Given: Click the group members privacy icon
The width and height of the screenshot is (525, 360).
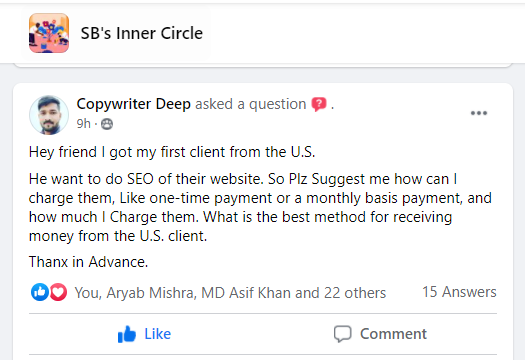Looking at the screenshot, I should (x=107, y=124).
